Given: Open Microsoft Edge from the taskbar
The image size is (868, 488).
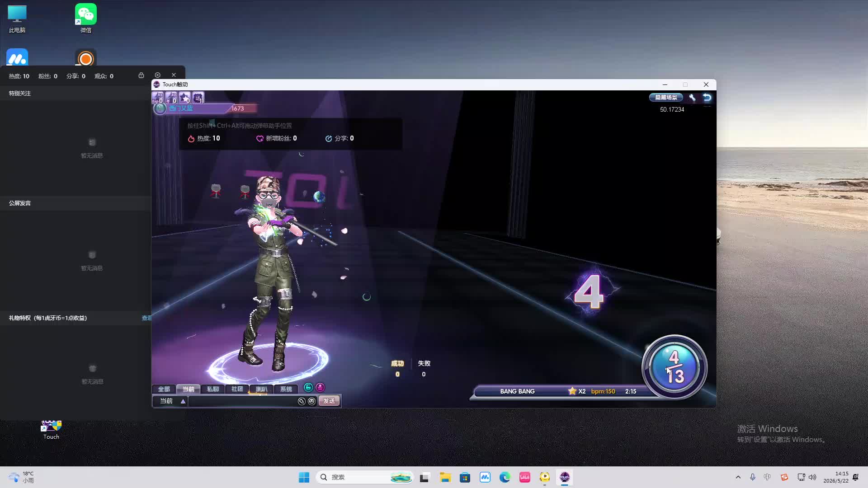Looking at the screenshot, I should click(505, 477).
